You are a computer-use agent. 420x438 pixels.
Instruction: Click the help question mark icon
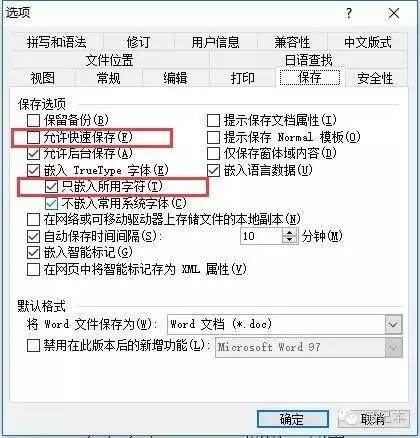pos(349,13)
